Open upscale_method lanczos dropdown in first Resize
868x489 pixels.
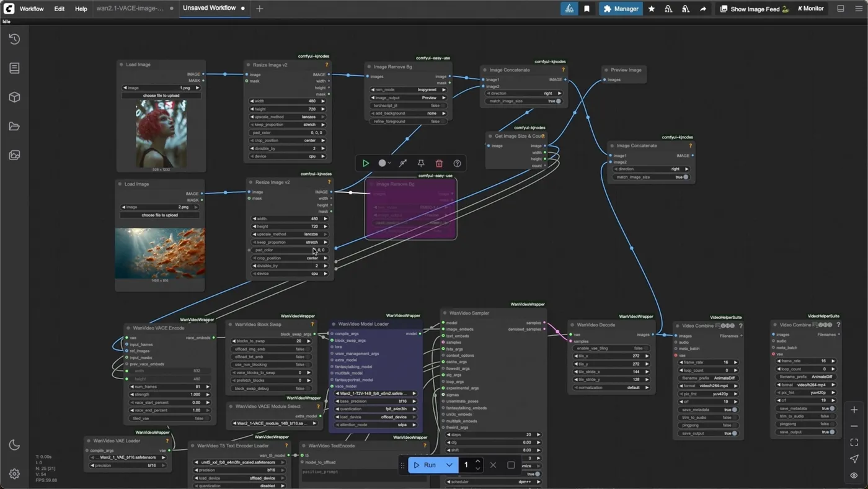[288, 117]
